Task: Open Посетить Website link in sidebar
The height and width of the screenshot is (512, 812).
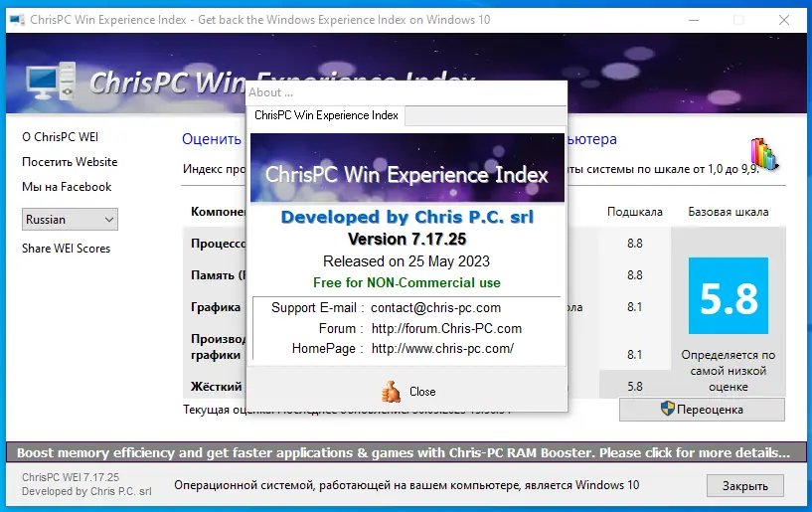Action: [70, 162]
